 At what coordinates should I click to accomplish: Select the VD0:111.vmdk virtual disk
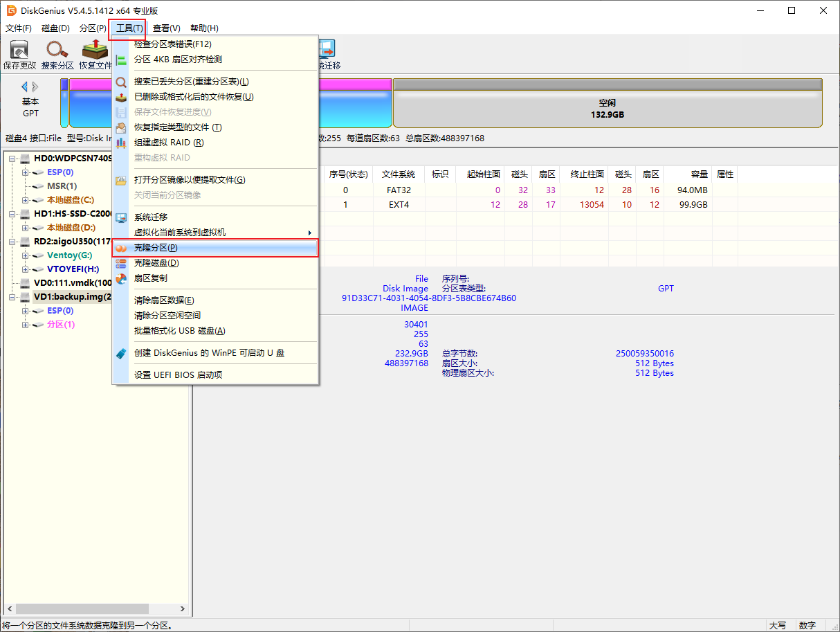click(x=73, y=283)
